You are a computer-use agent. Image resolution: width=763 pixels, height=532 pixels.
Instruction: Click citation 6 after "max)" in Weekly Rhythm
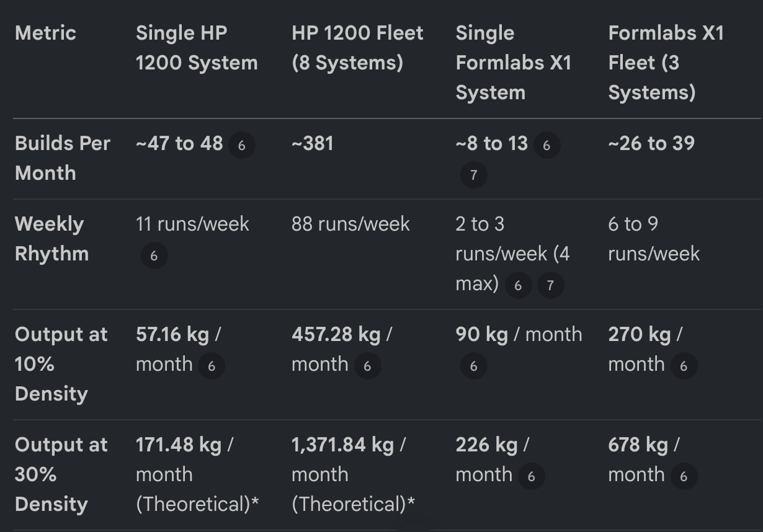click(518, 286)
